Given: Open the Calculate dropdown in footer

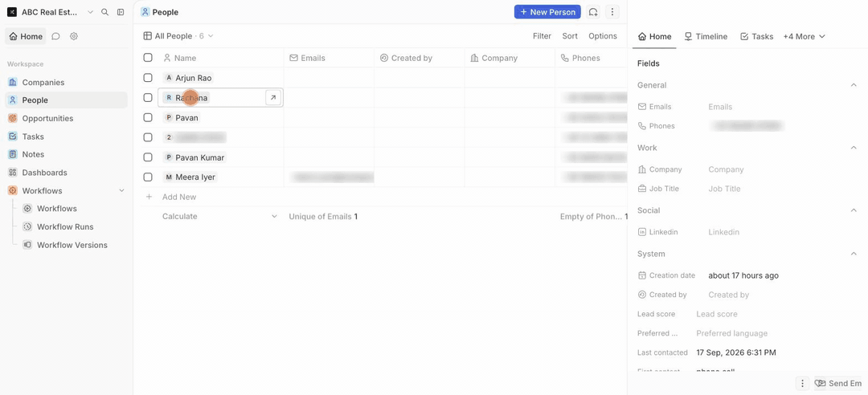Looking at the screenshot, I should coord(219,216).
